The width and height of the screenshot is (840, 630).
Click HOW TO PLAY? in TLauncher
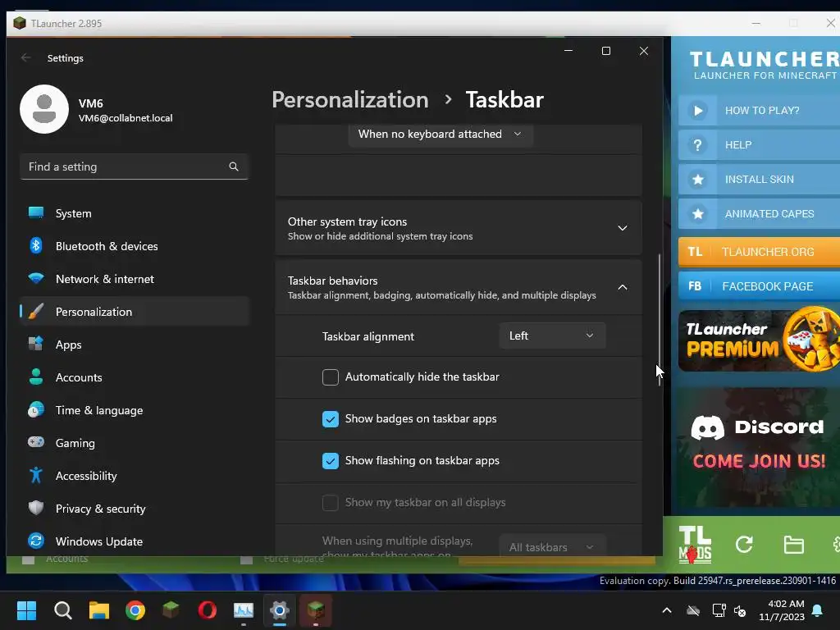tap(759, 111)
